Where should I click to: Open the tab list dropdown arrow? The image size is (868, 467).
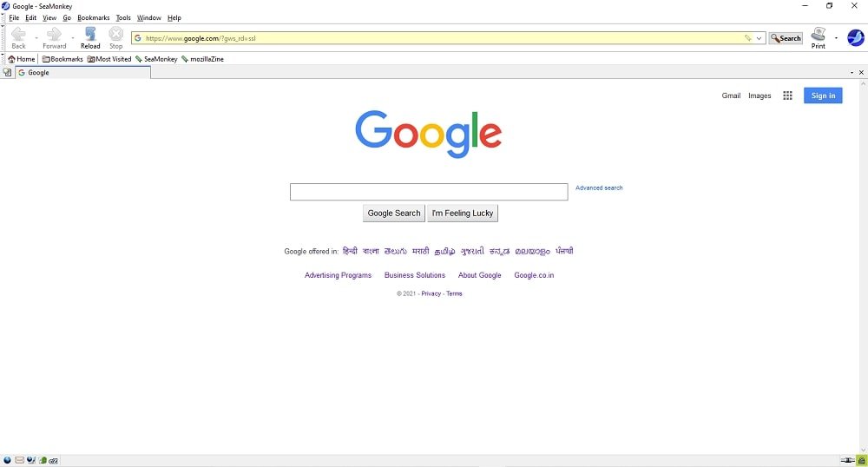pyautogui.click(x=852, y=73)
